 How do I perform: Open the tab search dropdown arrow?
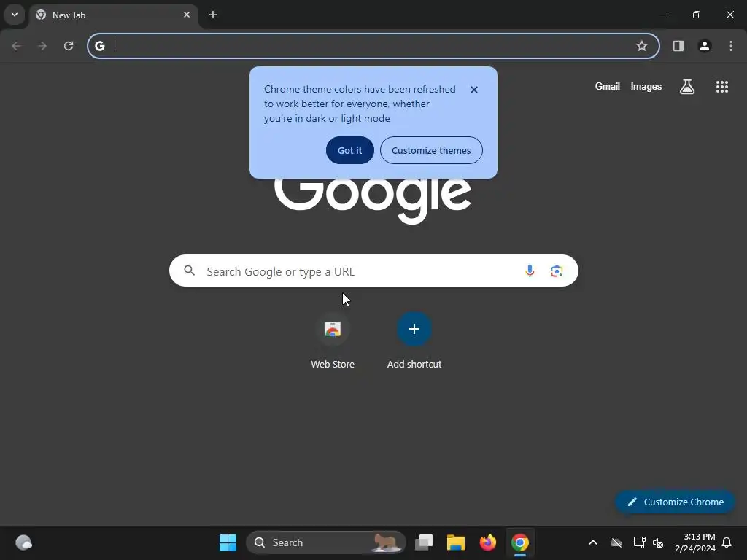(x=15, y=15)
